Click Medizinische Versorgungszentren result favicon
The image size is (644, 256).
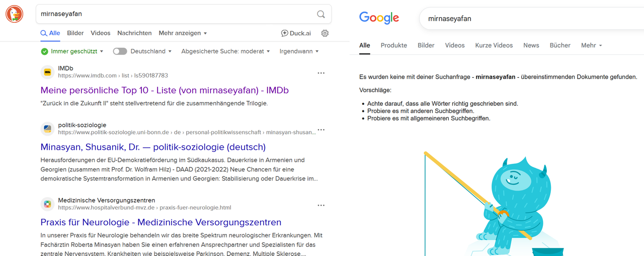click(x=47, y=204)
